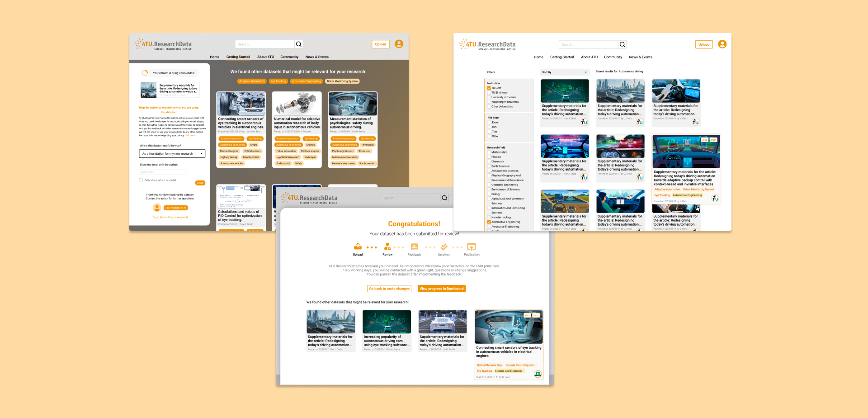Click the TU badge on the highlighted search result card
868x418 pixels.
pos(715,198)
